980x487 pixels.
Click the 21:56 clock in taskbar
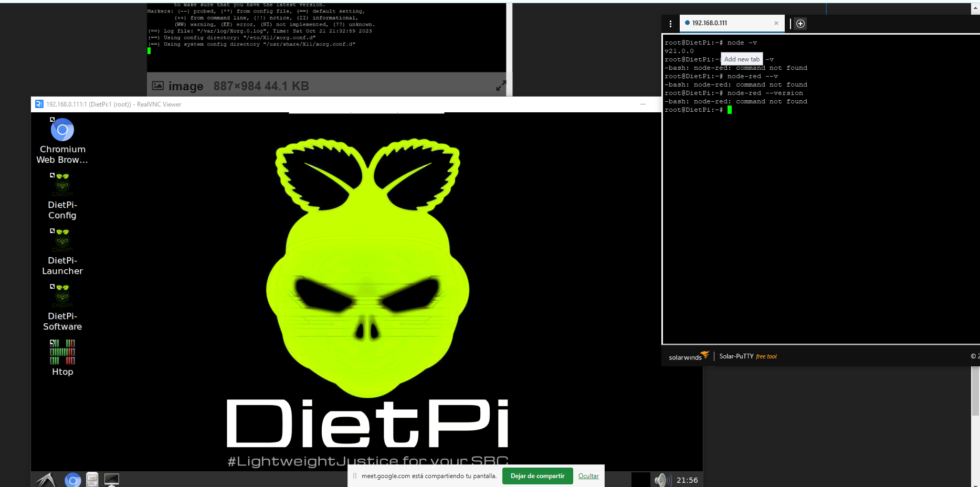(687, 480)
